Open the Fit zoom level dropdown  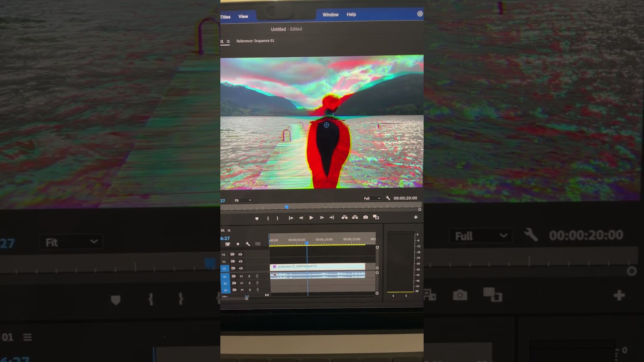point(243,200)
